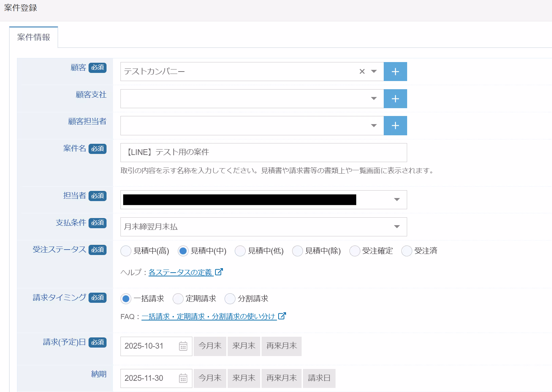This screenshot has width=552, height=392.
Task: Select 見積中(高) status
Action: (126, 251)
